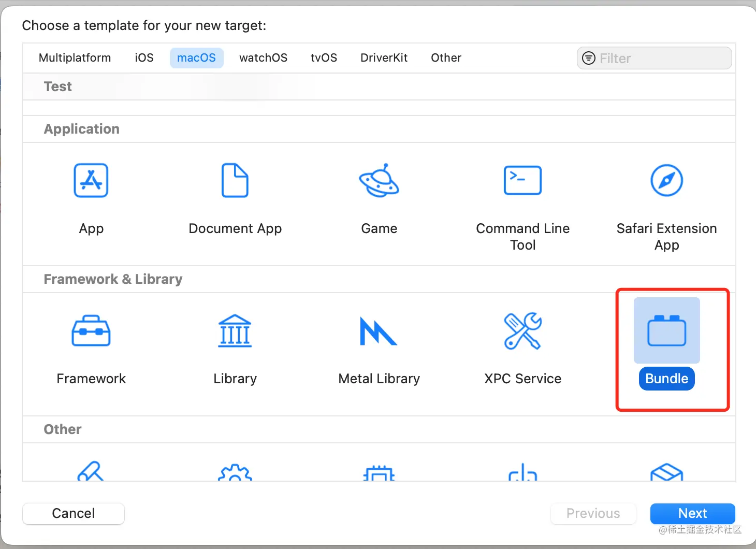The width and height of the screenshot is (756, 549).
Task: Click the 'Framework & Library' section header
Action: tap(113, 279)
